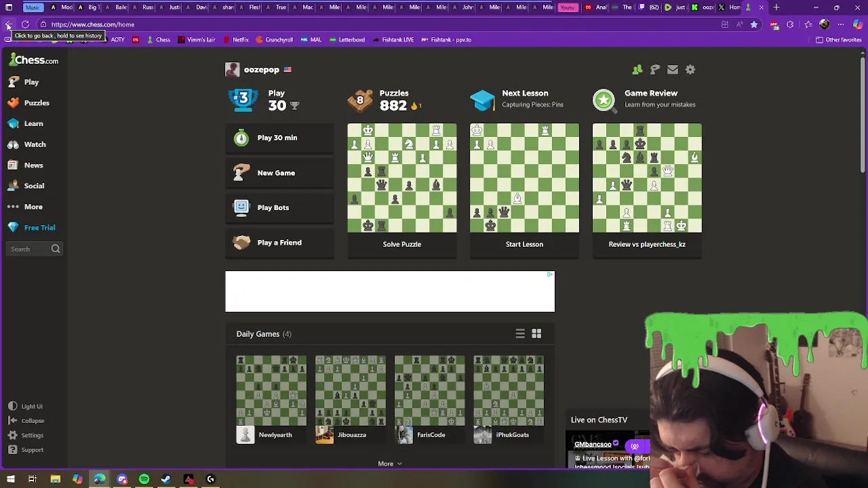The image size is (868, 488).
Task: Click the Chess.com logo
Action: (x=34, y=60)
